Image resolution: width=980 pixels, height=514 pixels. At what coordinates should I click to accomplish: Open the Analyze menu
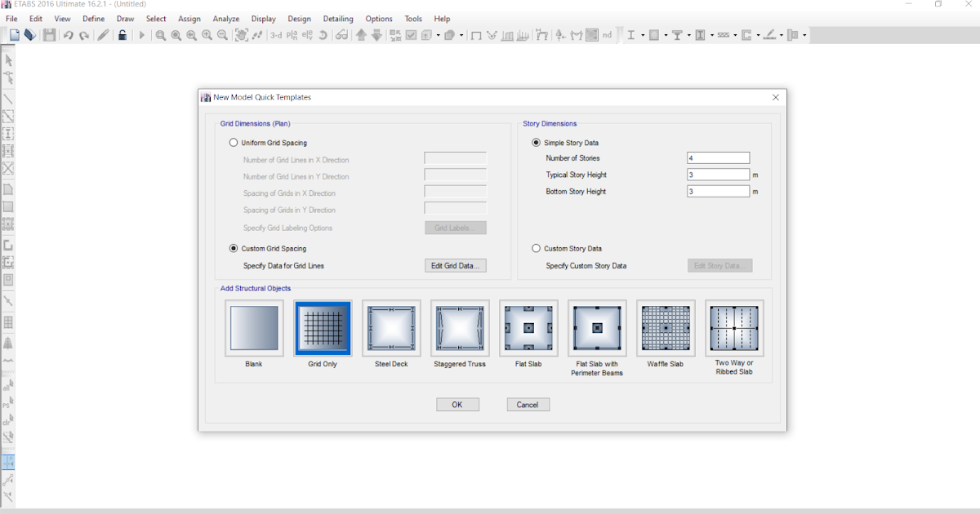pos(226,18)
